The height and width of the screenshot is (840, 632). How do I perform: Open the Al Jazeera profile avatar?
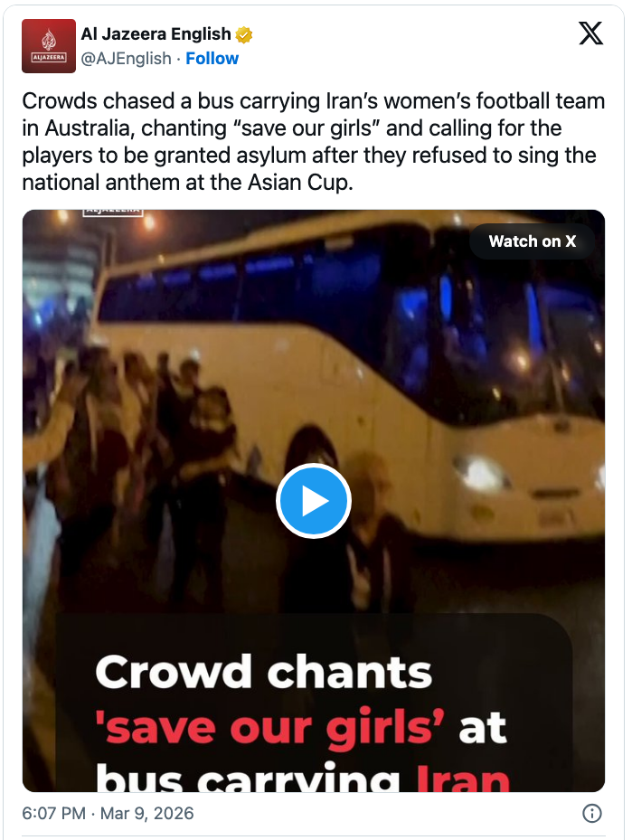[49, 46]
